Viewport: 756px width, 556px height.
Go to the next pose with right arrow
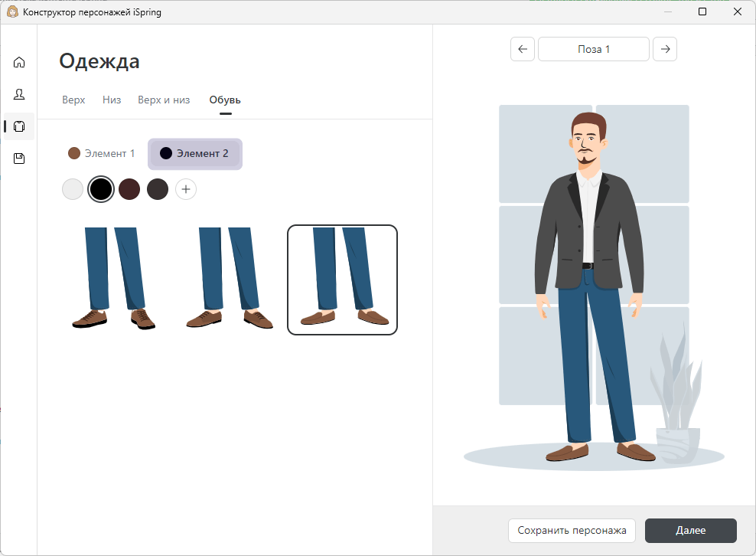pyautogui.click(x=665, y=49)
